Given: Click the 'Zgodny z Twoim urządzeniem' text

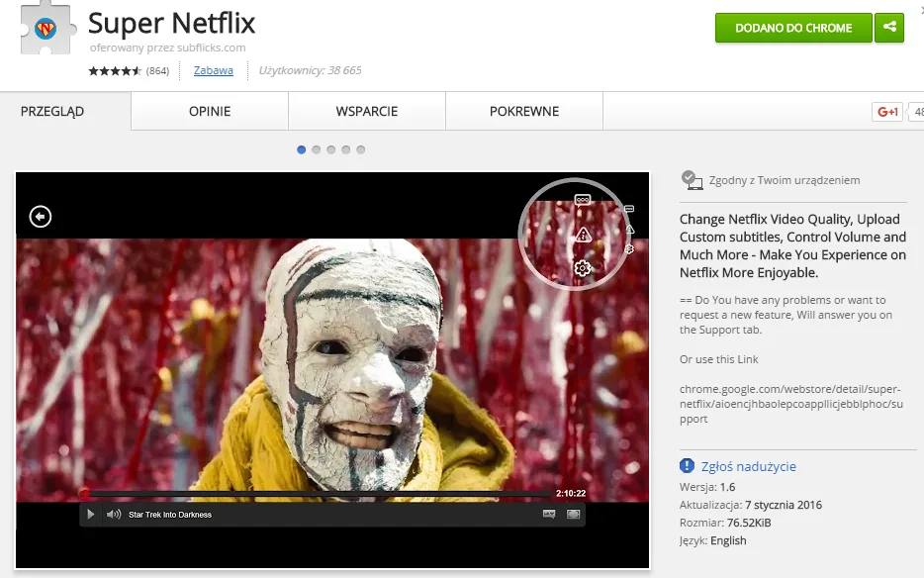Looking at the screenshot, I should pos(785,180).
